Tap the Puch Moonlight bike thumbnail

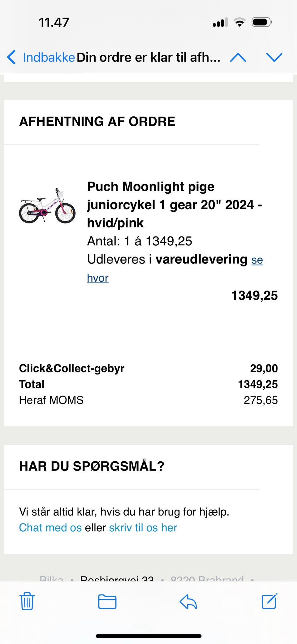pyautogui.click(x=47, y=206)
